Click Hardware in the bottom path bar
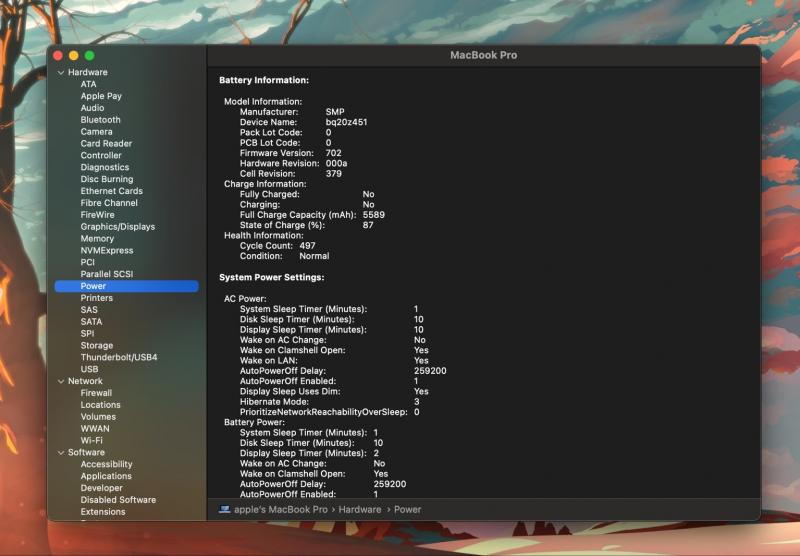This screenshot has width=800, height=556. 359,509
